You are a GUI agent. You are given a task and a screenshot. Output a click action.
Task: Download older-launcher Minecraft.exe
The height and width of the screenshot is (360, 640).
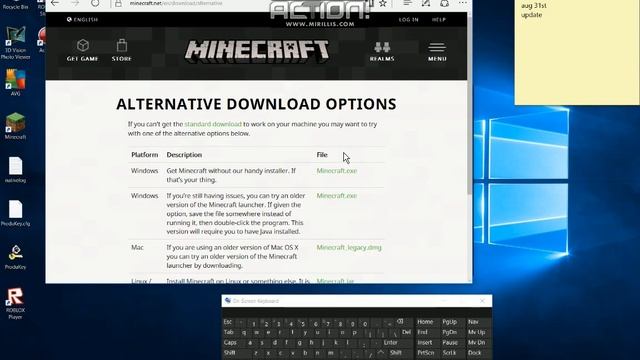click(337, 196)
